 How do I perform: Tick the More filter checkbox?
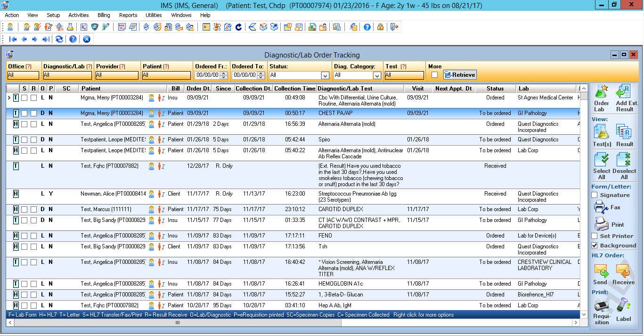[434, 75]
